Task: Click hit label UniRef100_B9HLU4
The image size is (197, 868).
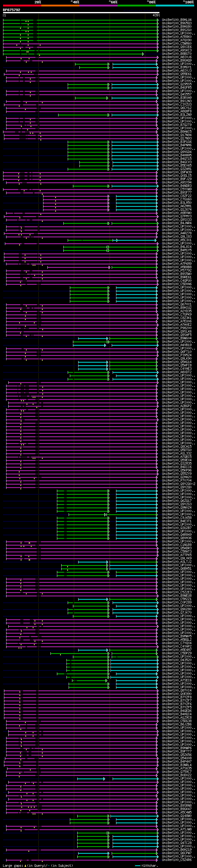Action: [x=176, y=20]
